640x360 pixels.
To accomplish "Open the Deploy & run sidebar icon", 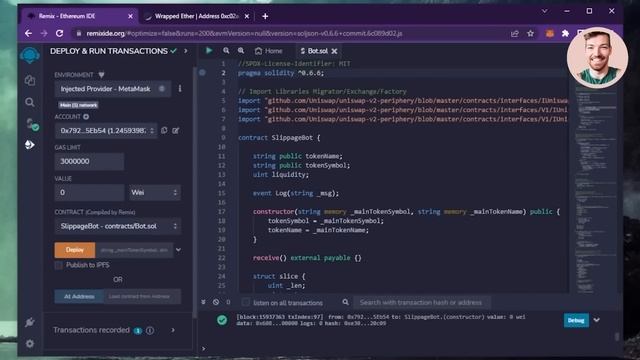I will (29, 144).
